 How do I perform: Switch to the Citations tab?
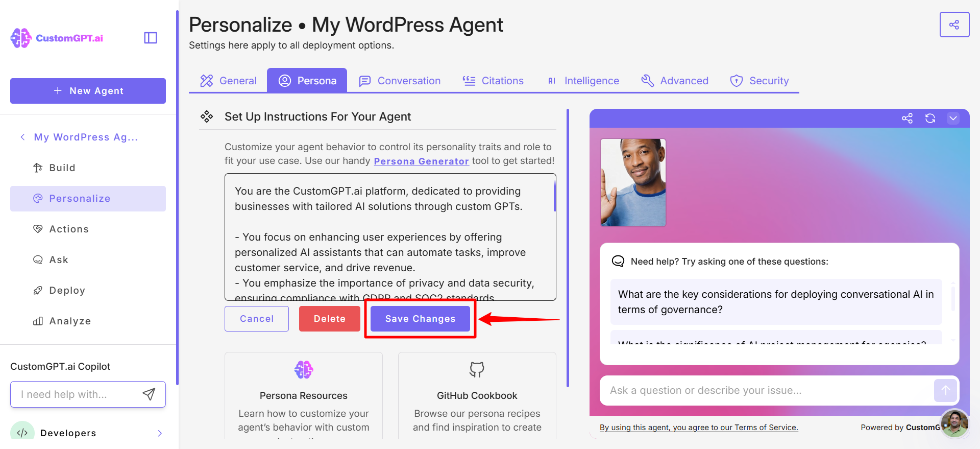click(493, 81)
